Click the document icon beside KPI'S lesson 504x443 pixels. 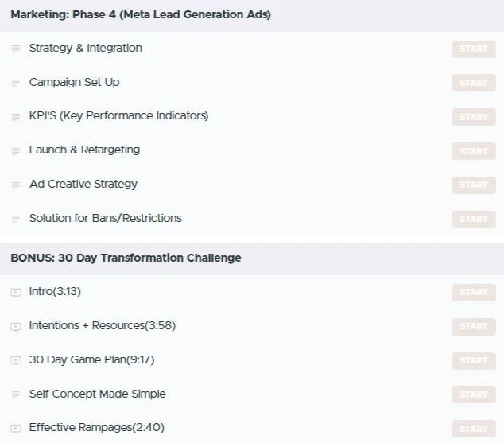(15, 117)
